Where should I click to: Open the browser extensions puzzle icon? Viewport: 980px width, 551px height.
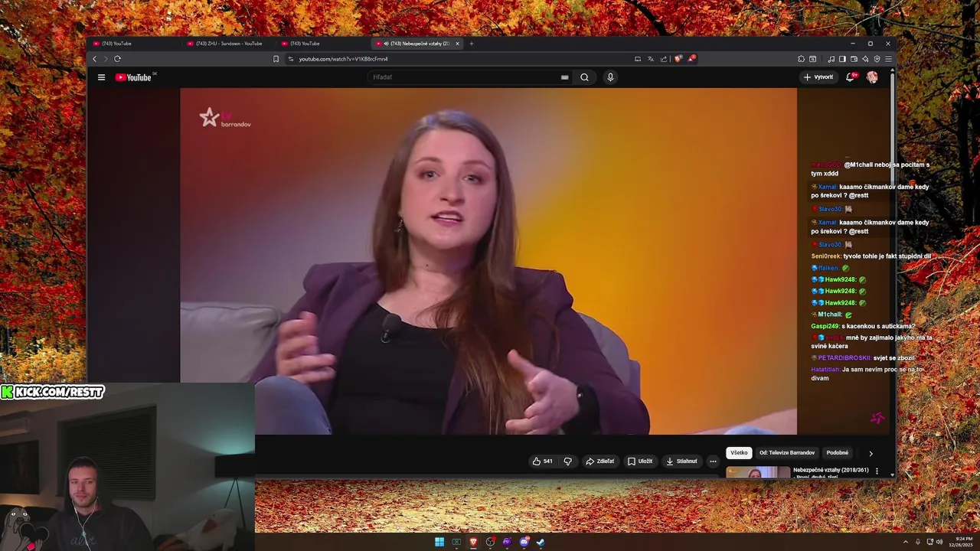pyautogui.click(x=801, y=59)
